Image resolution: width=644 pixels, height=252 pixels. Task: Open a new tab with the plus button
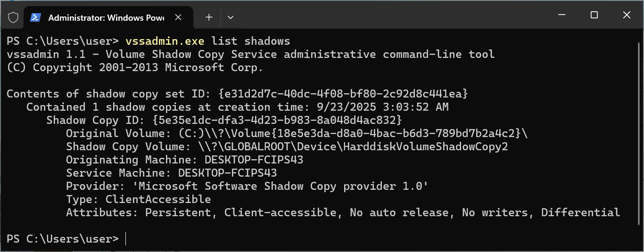(x=209, y=17)
